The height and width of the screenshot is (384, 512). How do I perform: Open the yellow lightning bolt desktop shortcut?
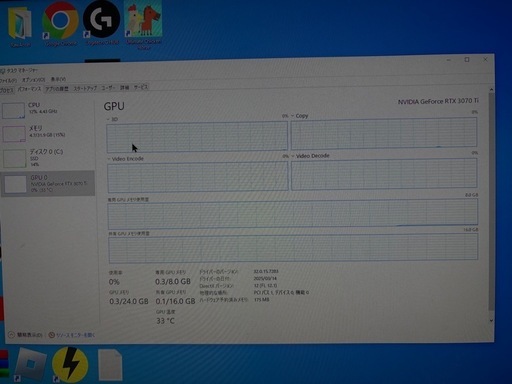70,364
